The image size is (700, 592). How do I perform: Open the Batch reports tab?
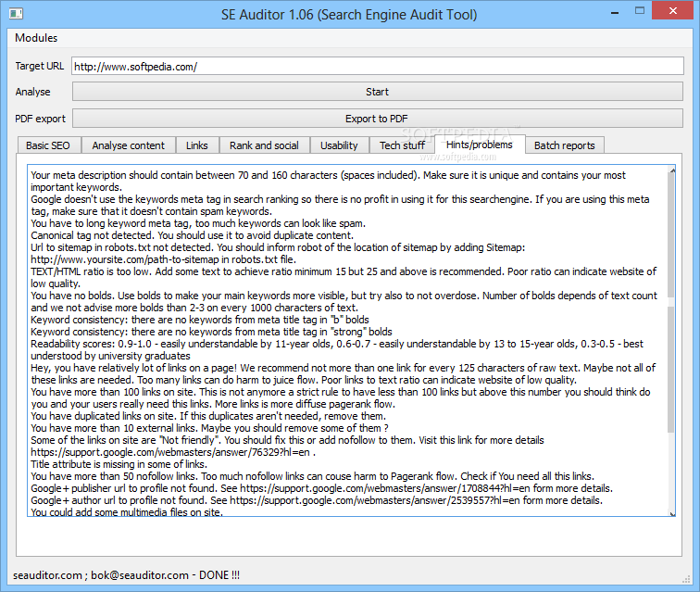coord(564,145)
